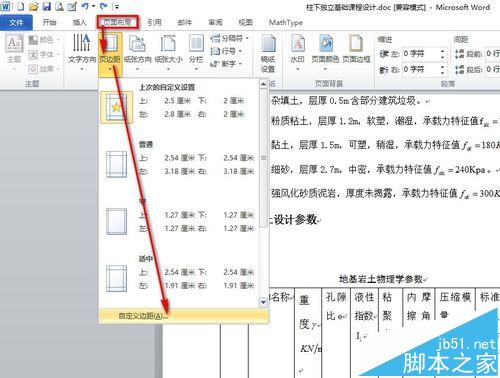The width and height of the screenshot is (500, 378).
Task: Open theme Colors (颜色) option
Action: (x=44, y=40)
